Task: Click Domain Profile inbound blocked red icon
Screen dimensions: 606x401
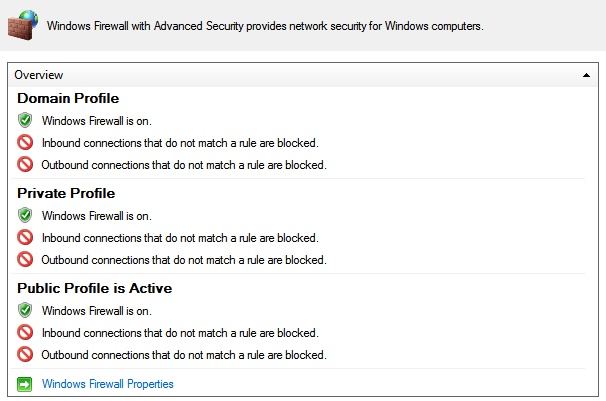Action: (x=25, y=143)
